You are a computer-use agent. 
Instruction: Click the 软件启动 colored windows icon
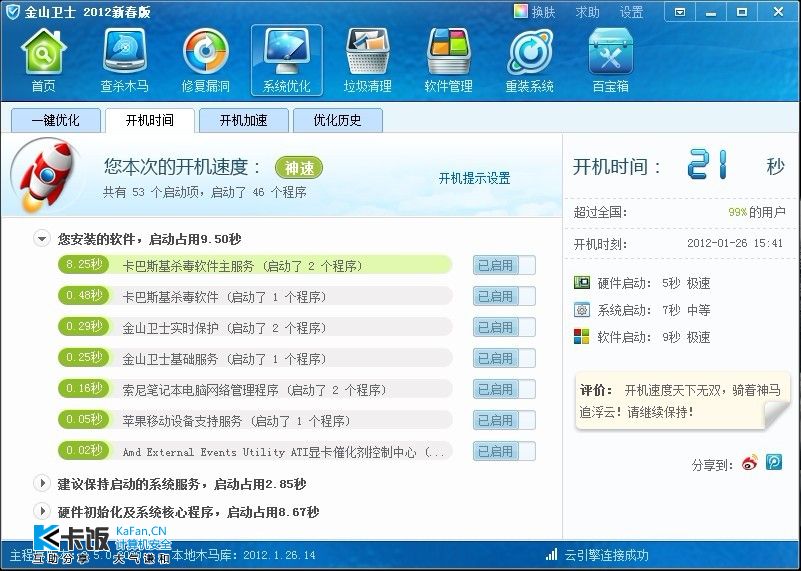(x=581, y=337)
